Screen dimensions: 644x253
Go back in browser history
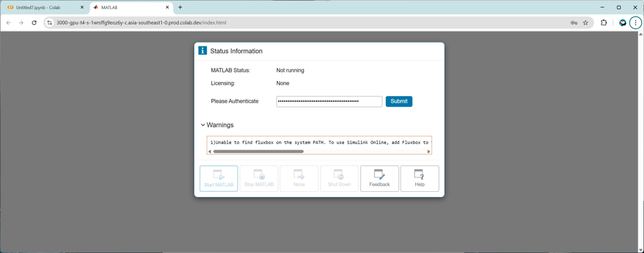coord(8,23)
